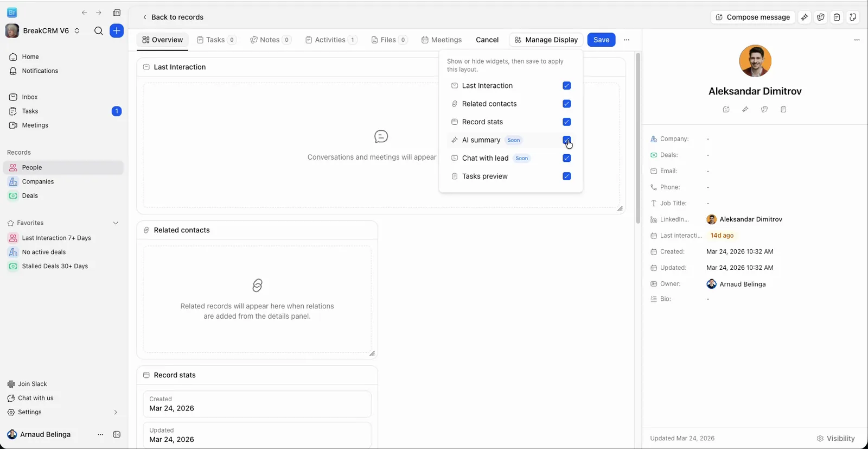Switch to the Tasks tab

tap(216, 40)
